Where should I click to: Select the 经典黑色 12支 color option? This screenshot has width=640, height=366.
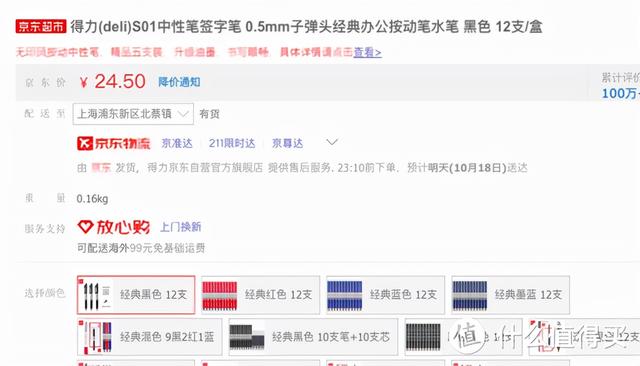[136, 295]
